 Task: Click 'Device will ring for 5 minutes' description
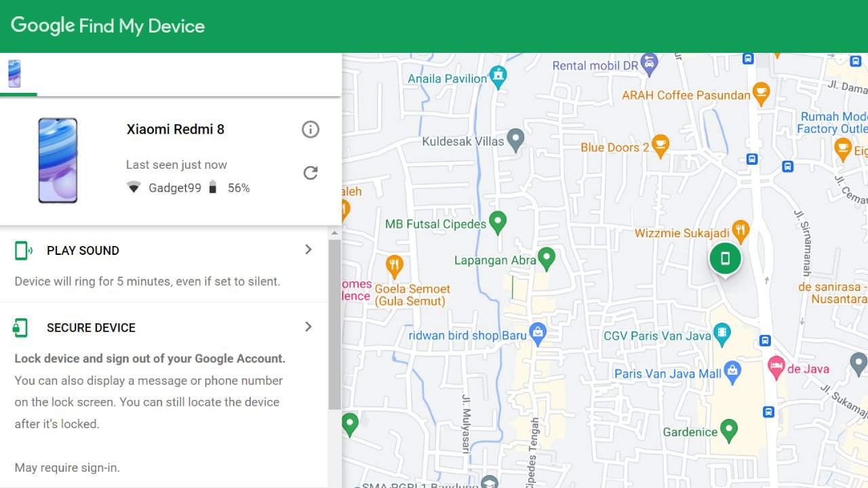tap(147, 281)
